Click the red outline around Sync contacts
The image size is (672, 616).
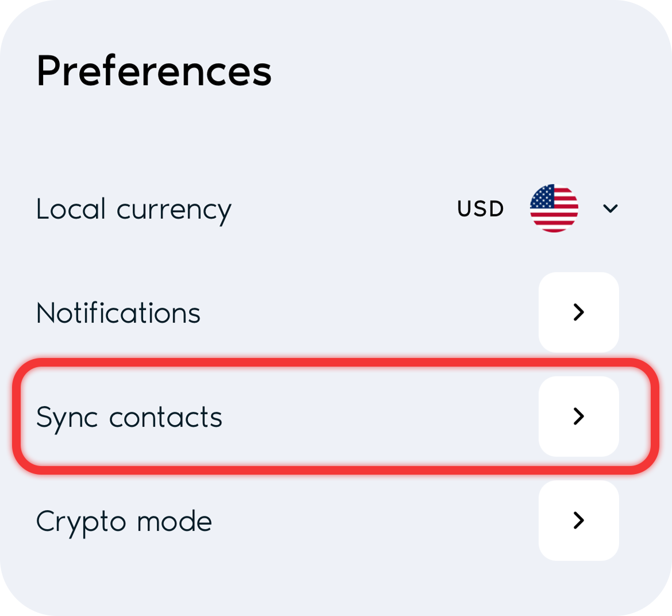(335, 363)
